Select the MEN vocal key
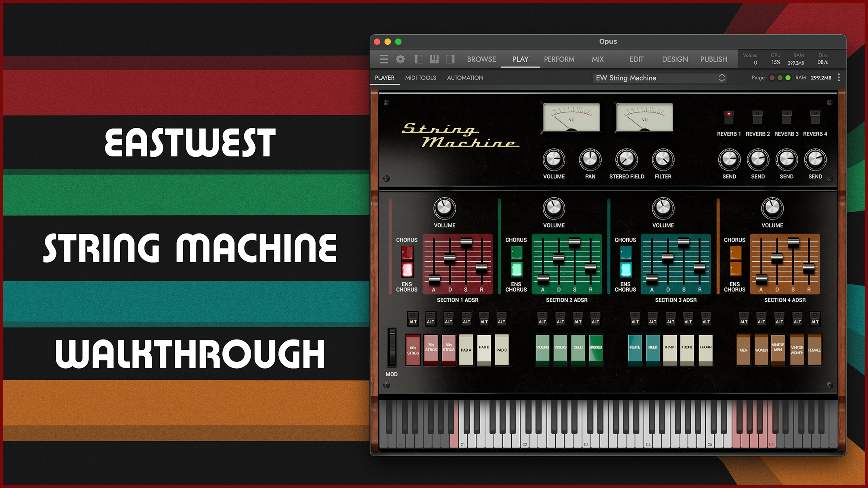 743,350
